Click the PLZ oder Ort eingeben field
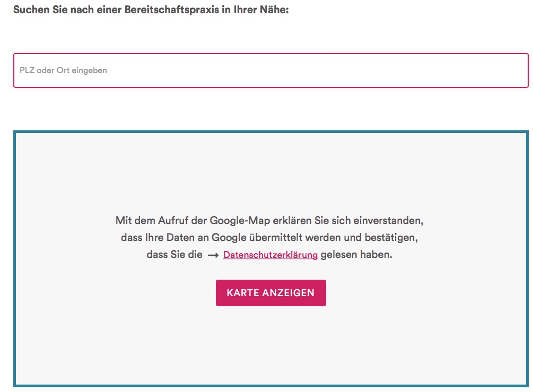This screenshot has width=533, height=392. point(271,70)
